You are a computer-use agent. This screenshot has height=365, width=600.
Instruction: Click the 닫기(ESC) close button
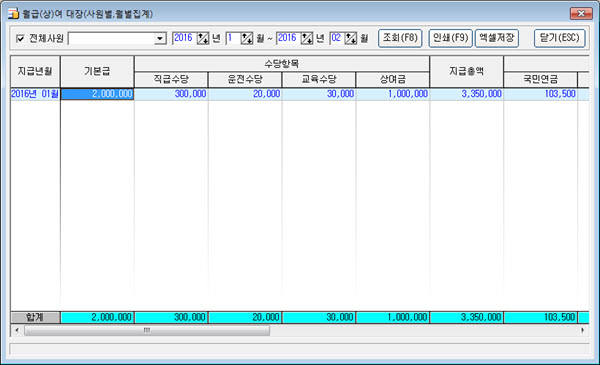559,38
